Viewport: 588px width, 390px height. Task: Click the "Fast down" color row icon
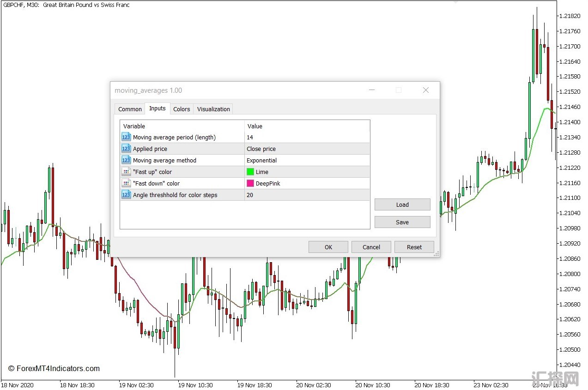[126, 183]
